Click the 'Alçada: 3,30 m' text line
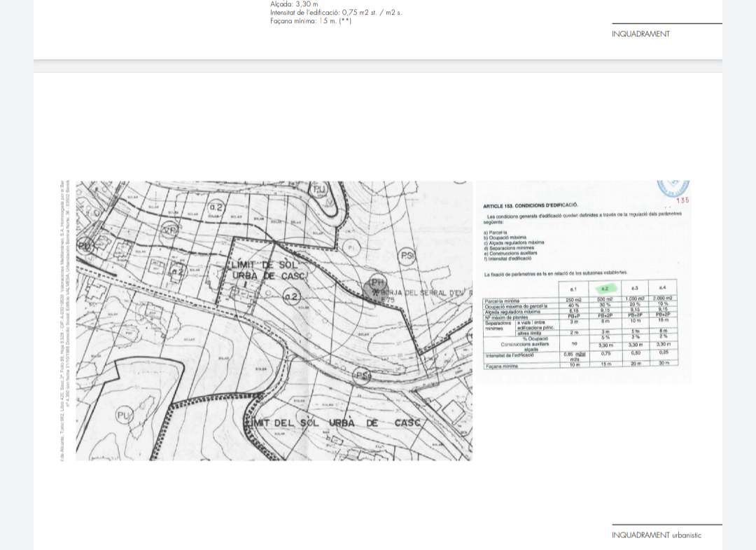Viewport: 756px width, 550px height. (294, 4)
